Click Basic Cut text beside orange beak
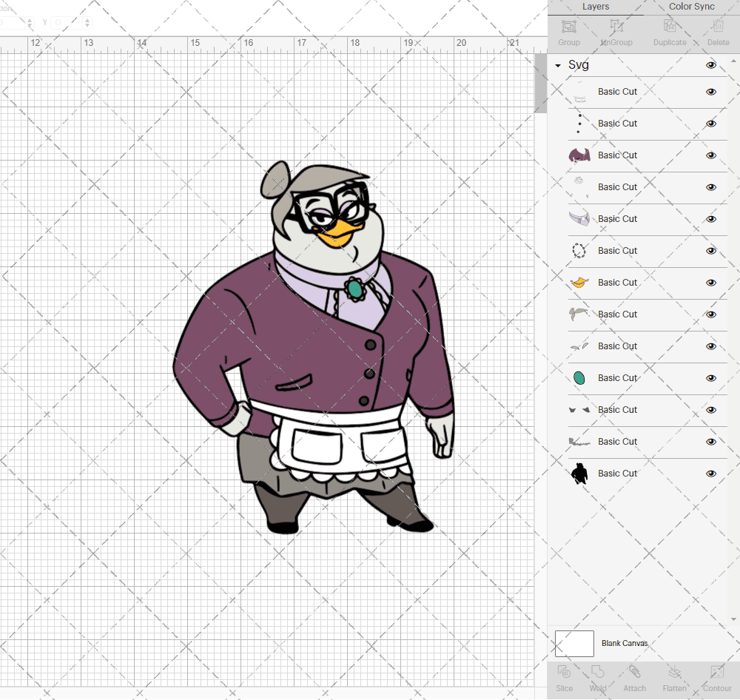Image resolution: width=740 pixels, height=700 pixels. (617, 282)
